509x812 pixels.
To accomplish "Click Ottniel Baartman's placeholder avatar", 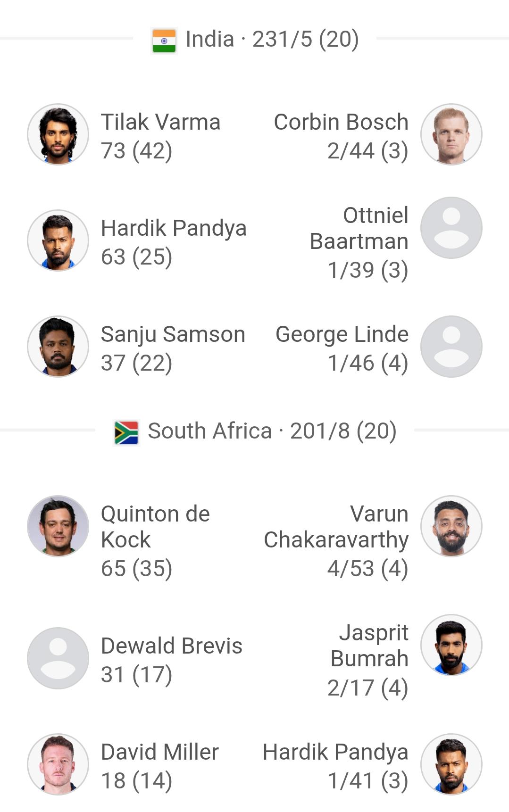I will (x=451, y=228).
